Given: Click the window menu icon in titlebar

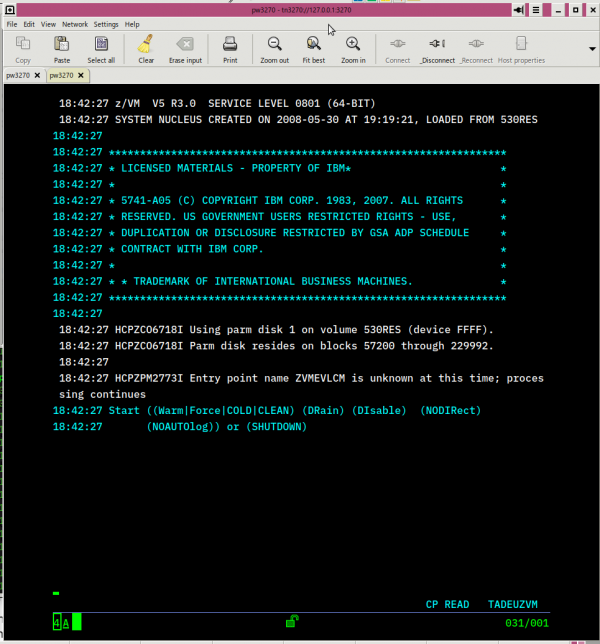Looking at the screenshot, I should tap(10, 9).
